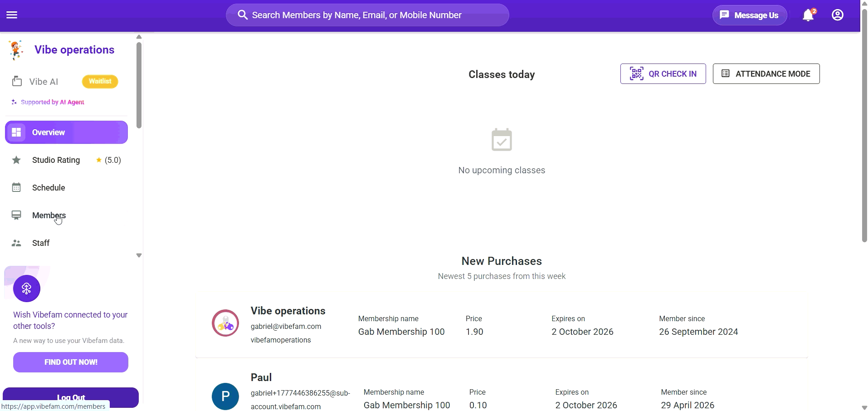Open the Overview page
The width and height of the screenshot is (868, 411).
pyautogui.click(x=66, y=132)
